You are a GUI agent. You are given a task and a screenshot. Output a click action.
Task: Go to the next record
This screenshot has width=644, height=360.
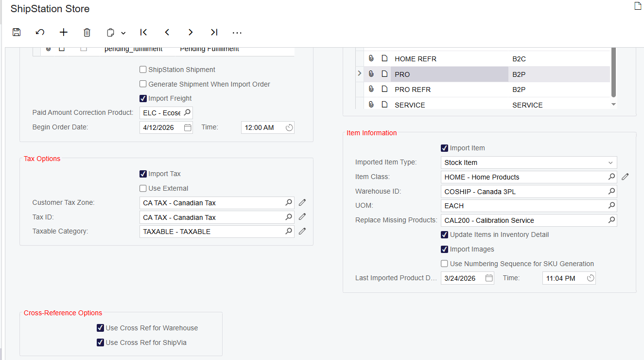(x=191, y=33)
